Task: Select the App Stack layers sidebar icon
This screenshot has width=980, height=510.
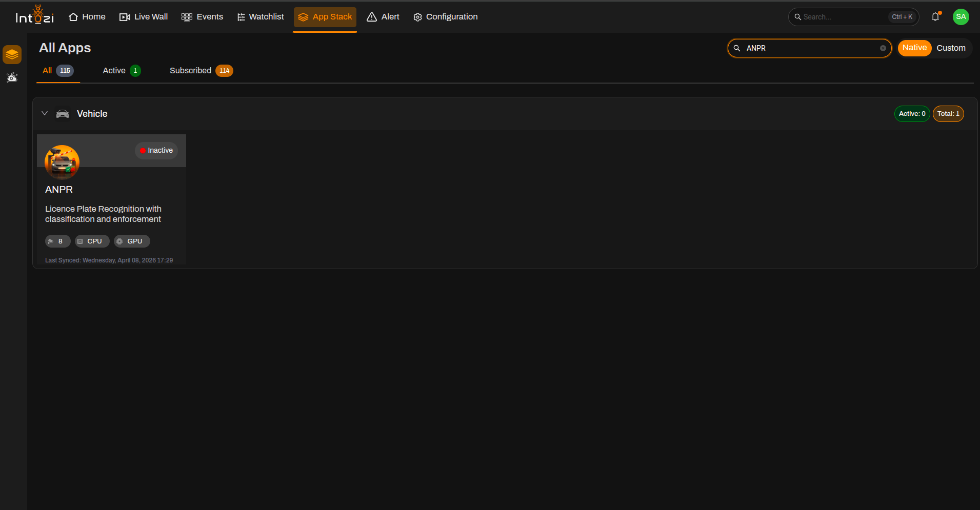Action: pos(12,54)
